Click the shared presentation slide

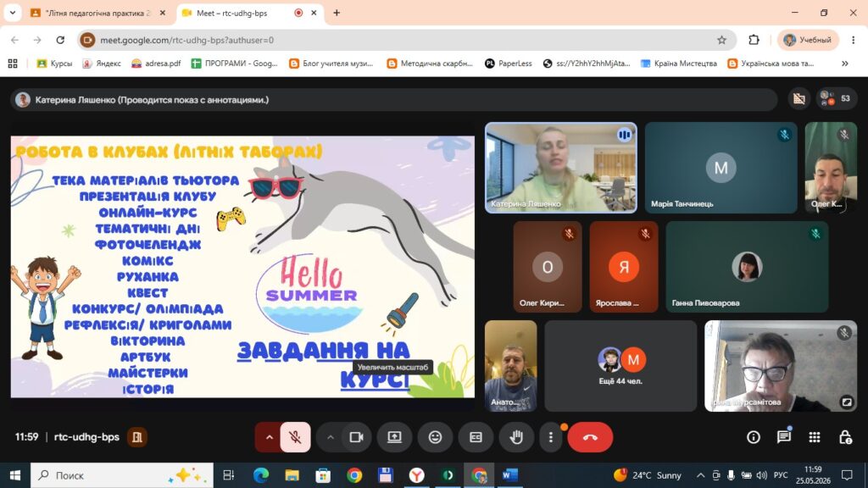click(x=242, y=267)
